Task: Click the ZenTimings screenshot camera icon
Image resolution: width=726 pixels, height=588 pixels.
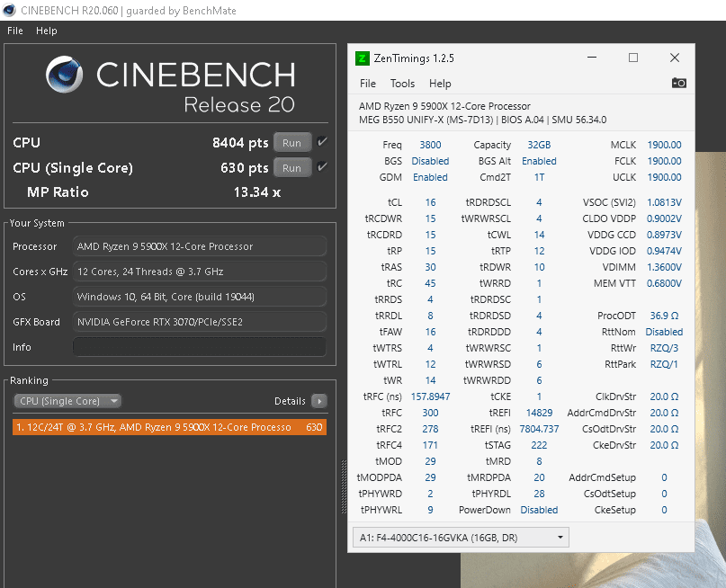Action: click(679, 83)
